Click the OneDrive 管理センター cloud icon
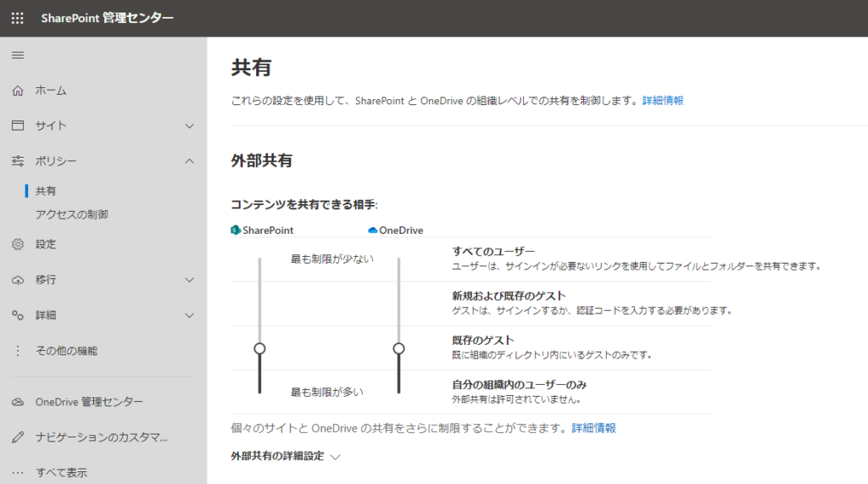The image size is (868, 484). [x=18, y=402]
